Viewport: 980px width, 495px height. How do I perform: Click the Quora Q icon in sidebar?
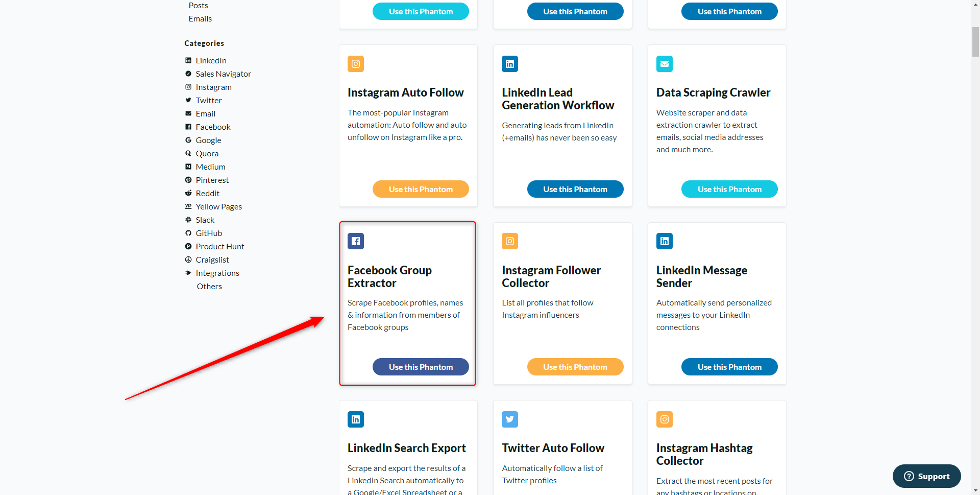point(188,153)
